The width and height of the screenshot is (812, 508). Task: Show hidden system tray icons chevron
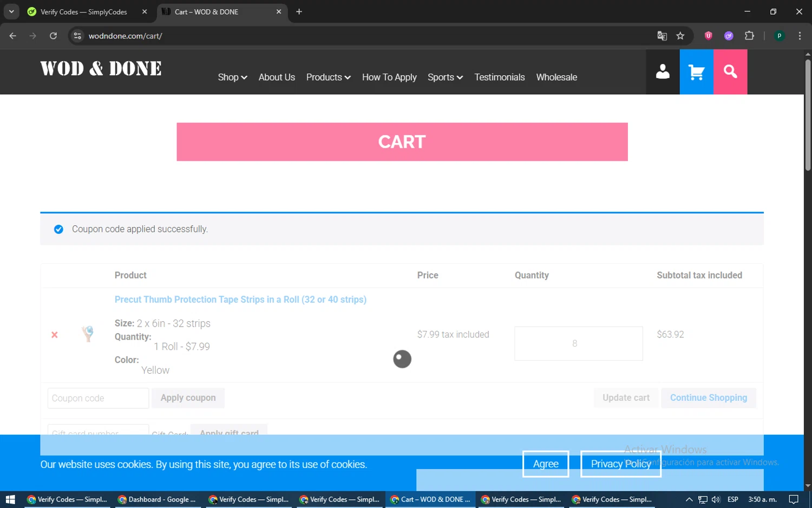pos(689,499)
